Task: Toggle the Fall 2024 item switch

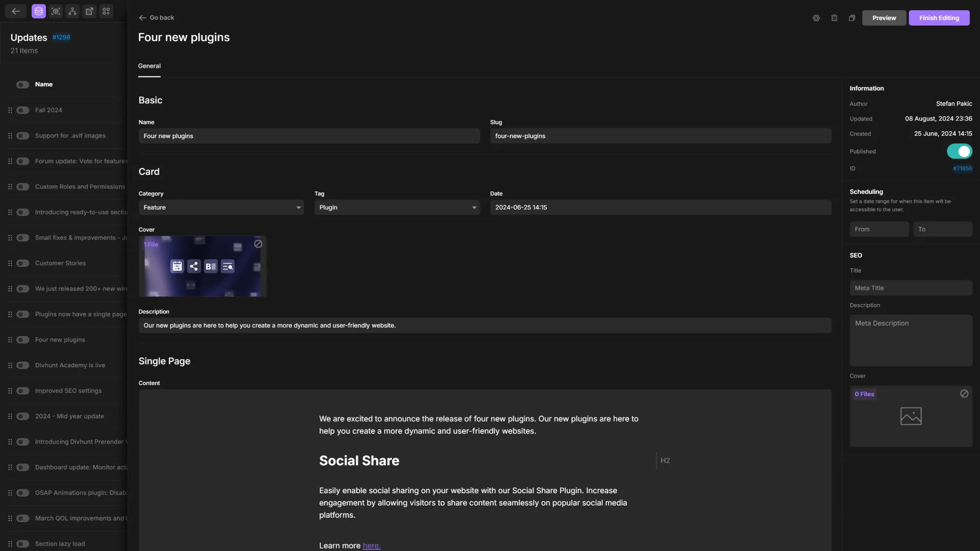Action: coord(23,110)
